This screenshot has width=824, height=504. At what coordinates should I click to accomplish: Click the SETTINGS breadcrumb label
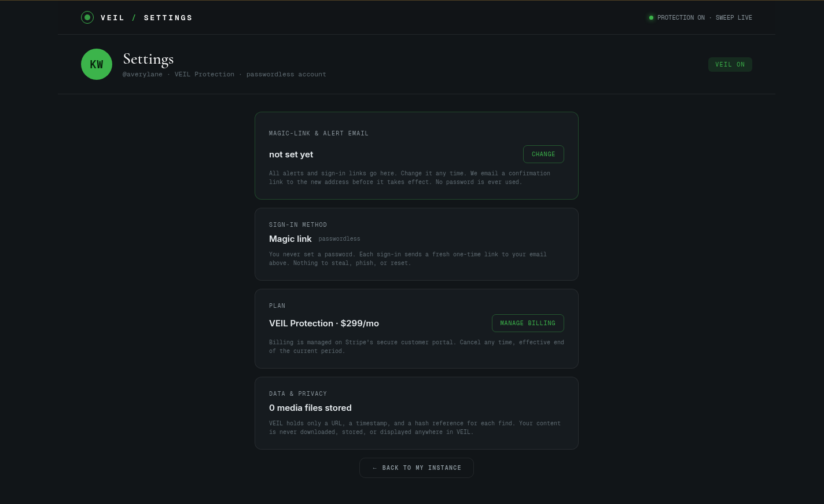tap(168, 18)
